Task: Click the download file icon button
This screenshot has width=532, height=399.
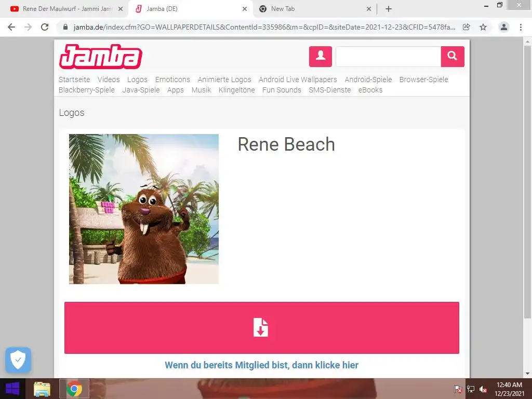Action: 262,327
